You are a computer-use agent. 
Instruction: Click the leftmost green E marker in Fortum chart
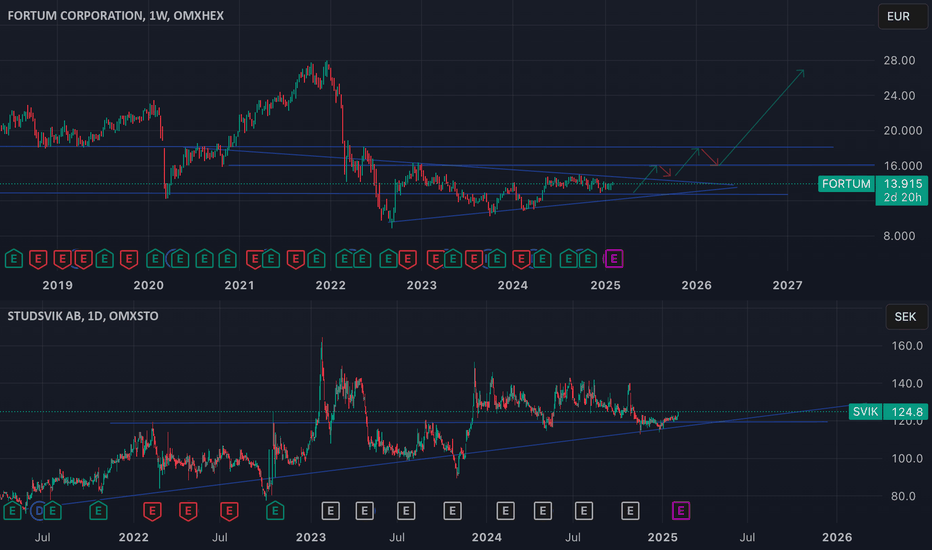[x=14, y=259]
